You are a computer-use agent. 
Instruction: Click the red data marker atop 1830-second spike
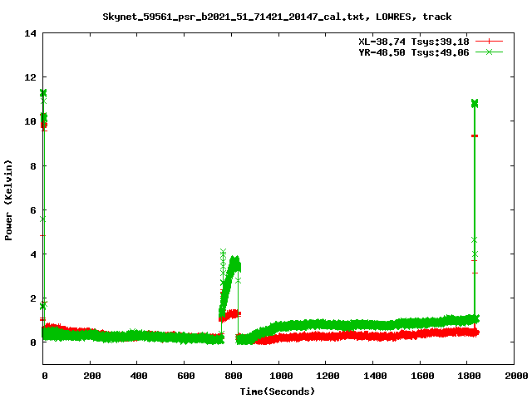(475, 136)
